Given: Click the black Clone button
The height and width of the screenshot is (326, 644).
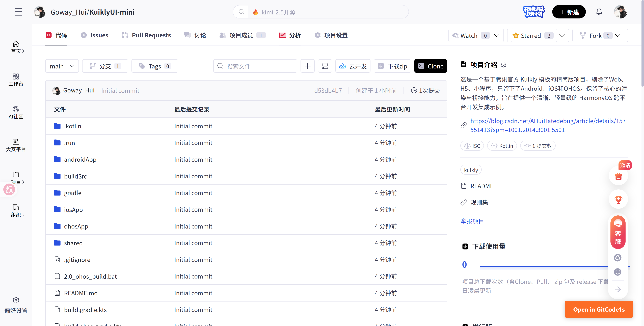Looking at the screenshot, I should point(430,66).
